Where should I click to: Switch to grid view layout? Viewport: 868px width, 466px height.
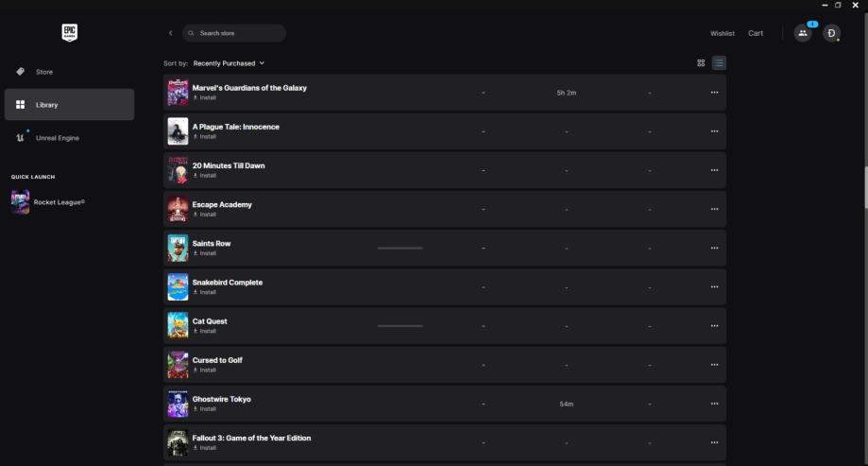point(701,63)
